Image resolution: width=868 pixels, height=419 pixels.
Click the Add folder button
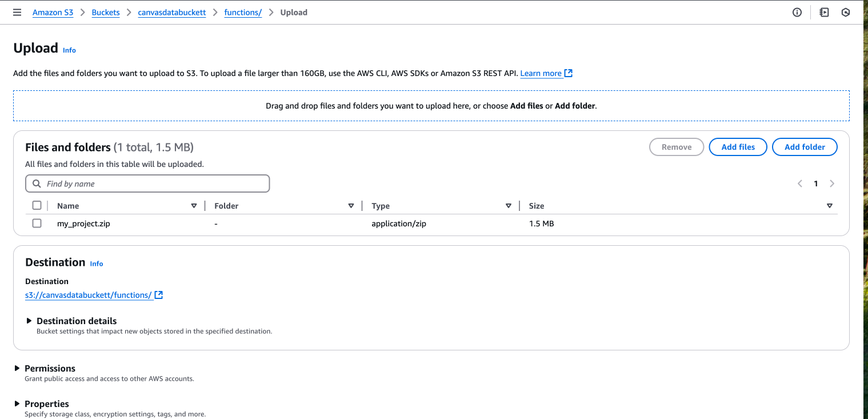[x=804, y=147]
